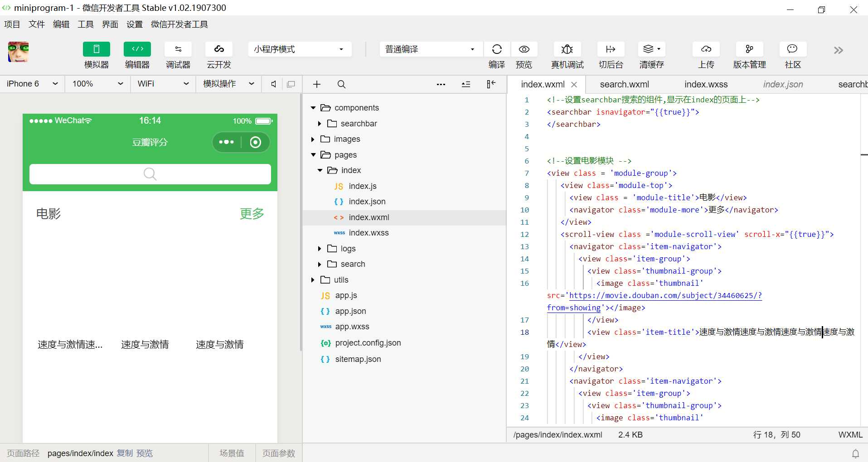
Task: Open the 微信开发者工具 menu
Action: coord(179,24)
